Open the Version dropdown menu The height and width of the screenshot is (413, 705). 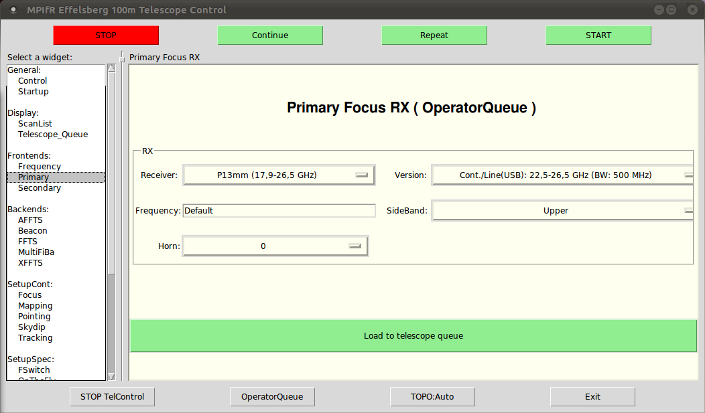[x=562, y=175]
